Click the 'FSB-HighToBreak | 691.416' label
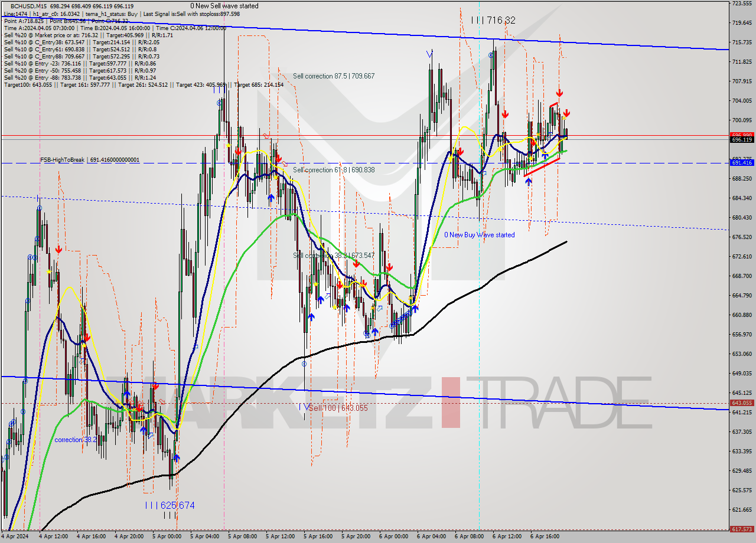The height and width of the screenshot is (543, 756). click(x=90, y=160)
